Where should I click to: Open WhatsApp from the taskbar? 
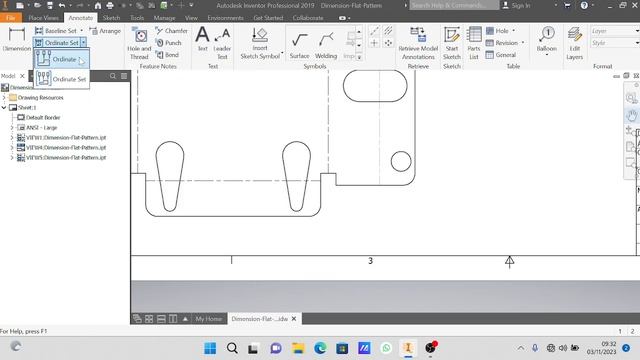click(386, 348)
